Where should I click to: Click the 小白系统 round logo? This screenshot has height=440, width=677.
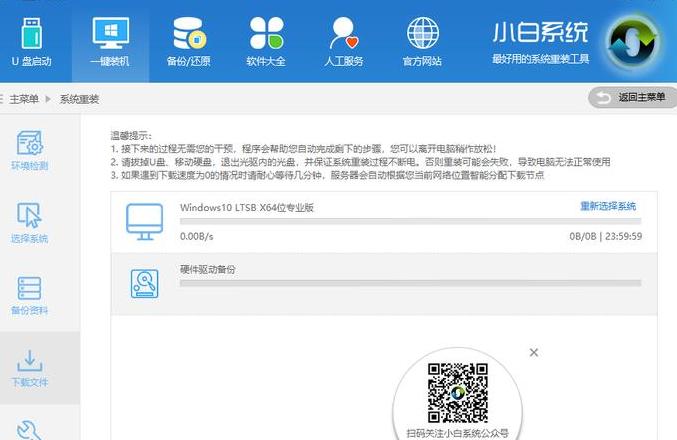coord(633,43)
